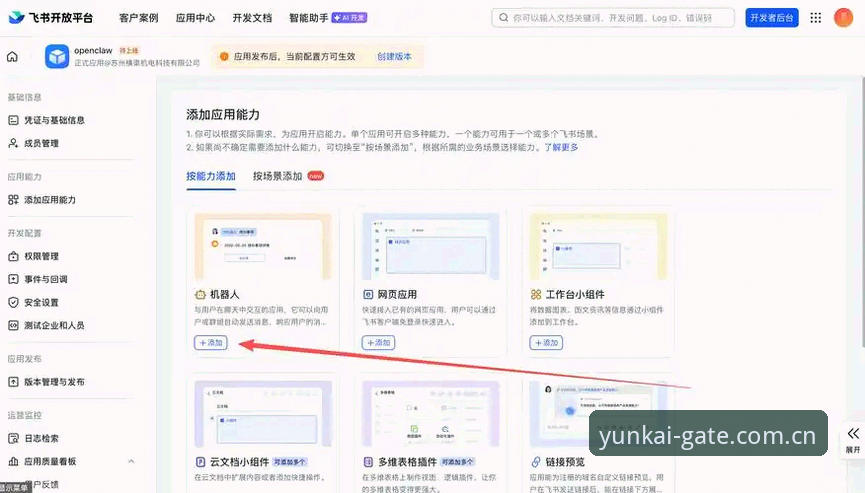Click the 测试企业和人员 icon

[13, 325]
